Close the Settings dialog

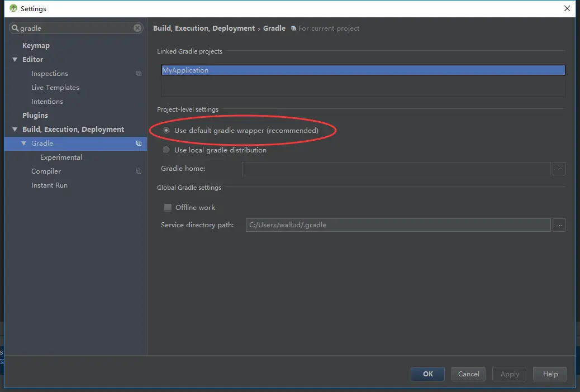[x=567, y=8]
